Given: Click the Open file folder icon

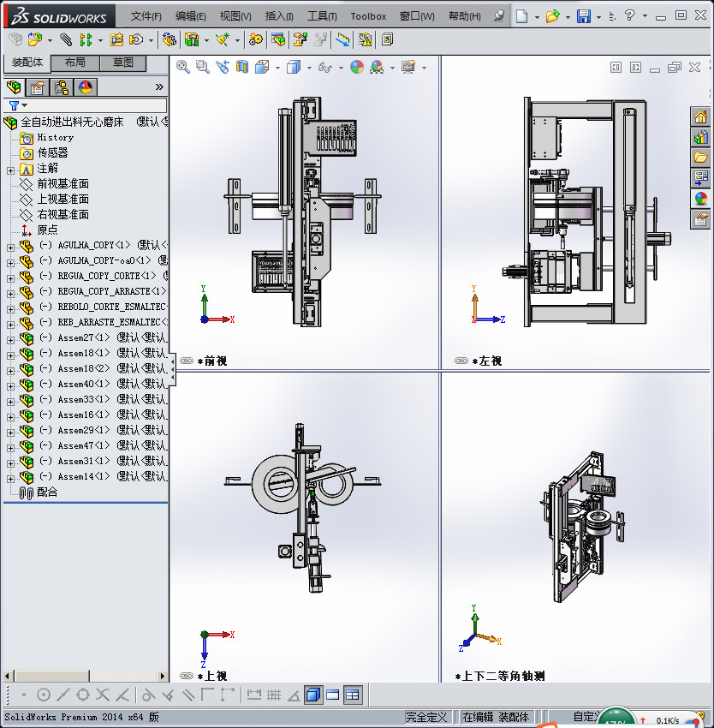Looking at the screenshot, I should 552,16.
